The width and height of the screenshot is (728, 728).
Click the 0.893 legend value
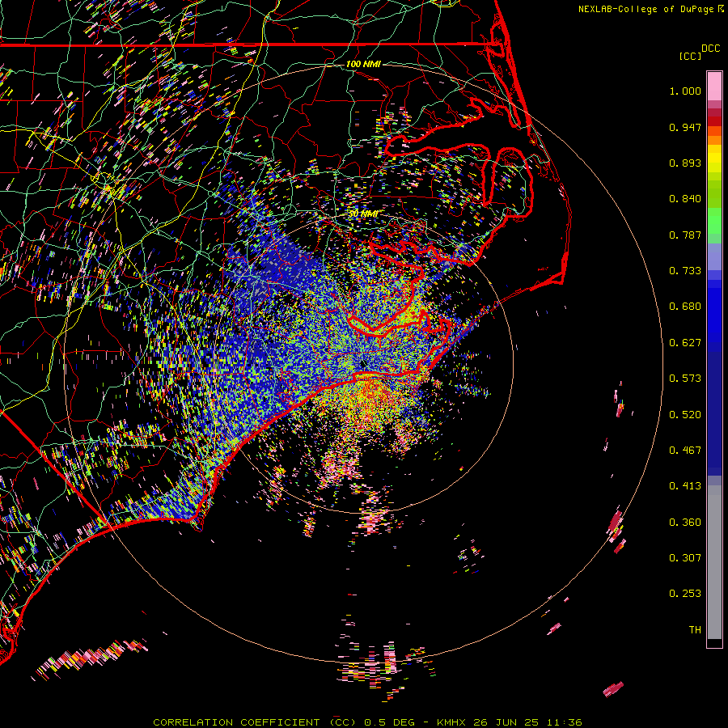pos(685,163)
